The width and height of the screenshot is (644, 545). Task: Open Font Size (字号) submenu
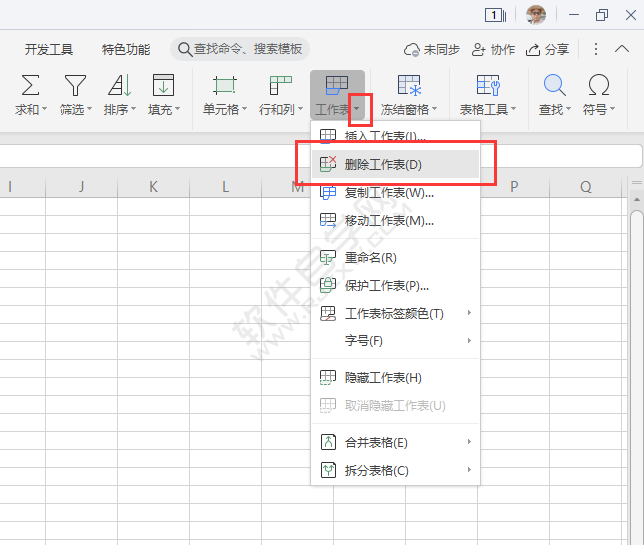396,341
